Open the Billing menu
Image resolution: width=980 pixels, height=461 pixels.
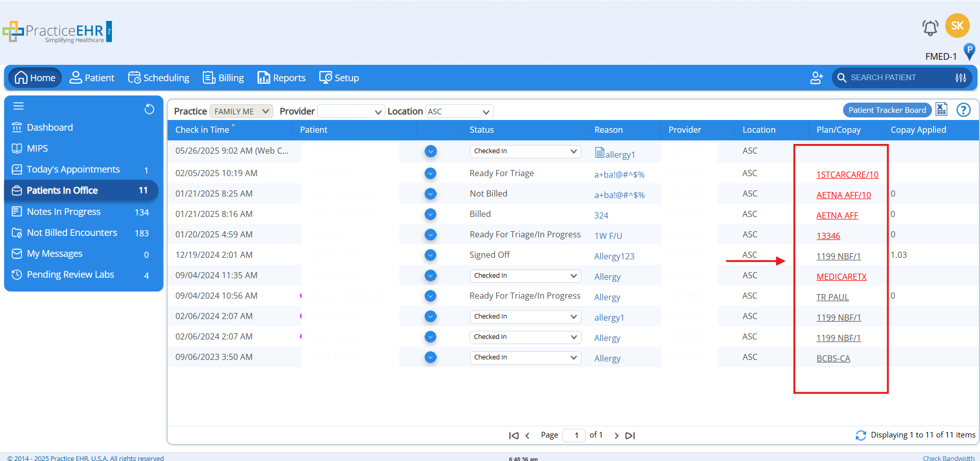[223, 78]
